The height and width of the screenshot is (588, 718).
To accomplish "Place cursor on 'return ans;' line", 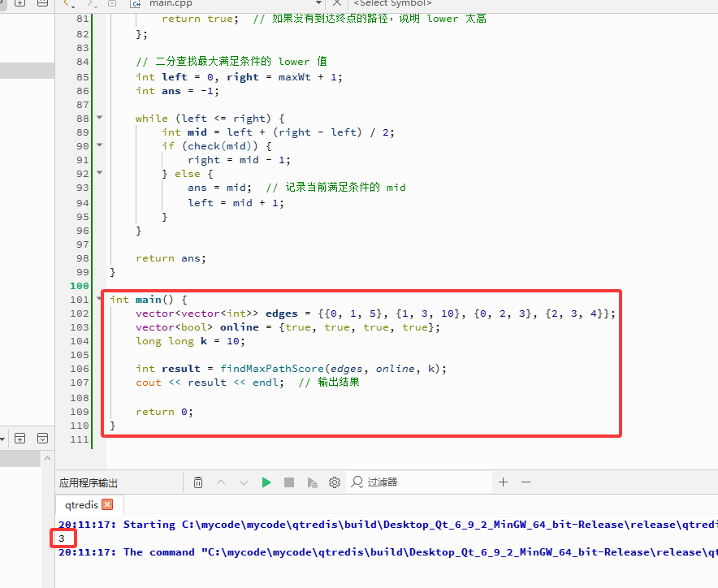I will [x=171, y=258].
